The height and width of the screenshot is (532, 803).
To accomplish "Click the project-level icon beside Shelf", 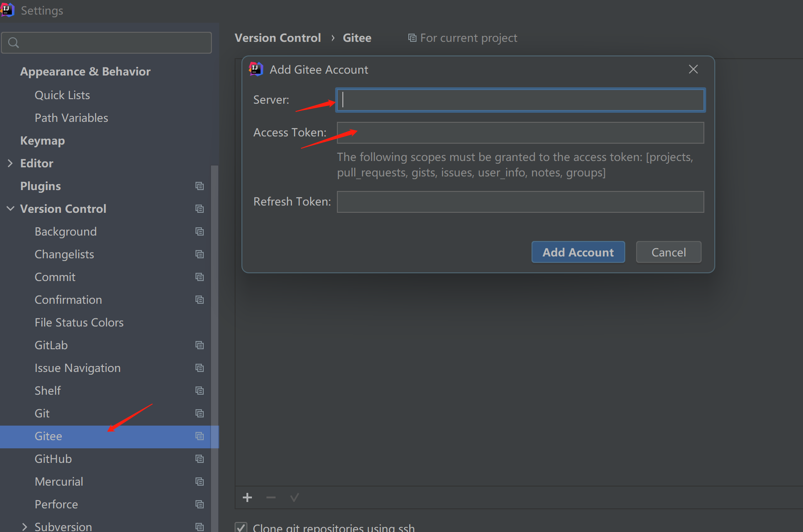I will [200, 391].
